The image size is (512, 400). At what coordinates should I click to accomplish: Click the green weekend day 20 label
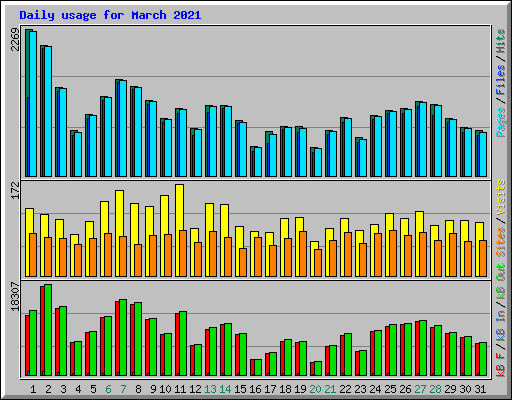point(315,389)
